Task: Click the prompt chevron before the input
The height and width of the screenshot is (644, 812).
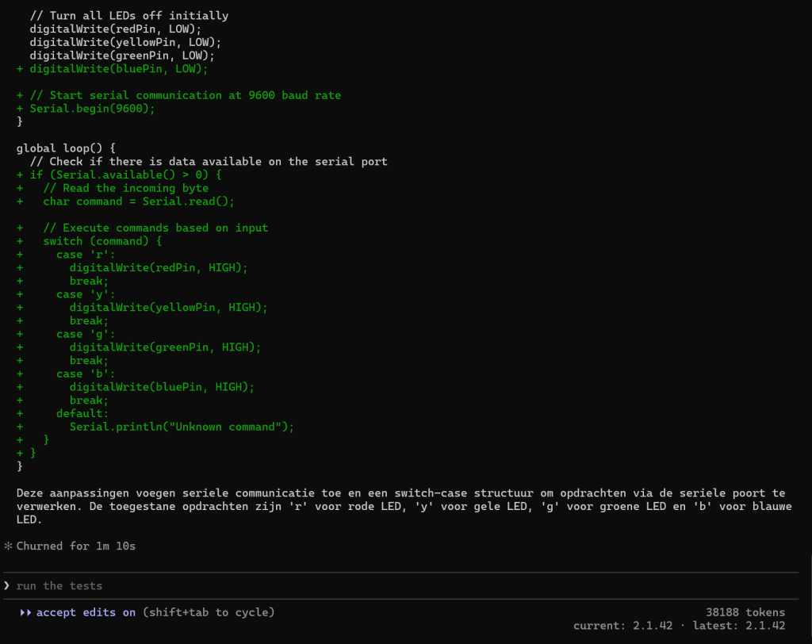Action: point(7,585)
